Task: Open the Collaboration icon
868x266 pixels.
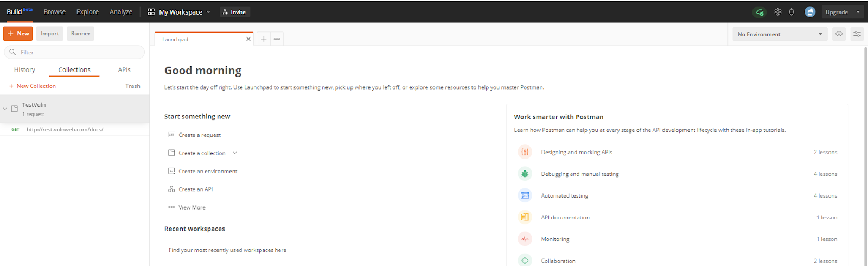Action: pyautogui.click(x=525, y=261)
